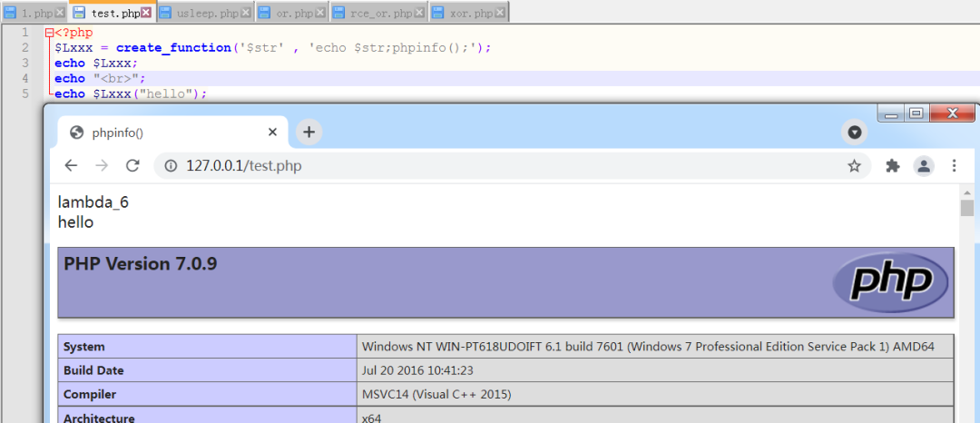Click the 'hello' output text
The height and width of the screenshot is (423, 980).
click(x=75, y=221)
